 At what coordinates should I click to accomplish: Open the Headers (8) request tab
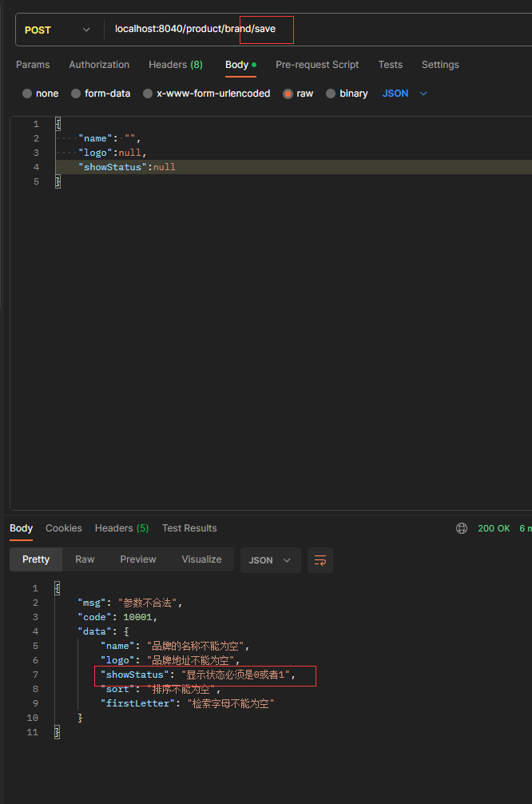tap(175, 65)
